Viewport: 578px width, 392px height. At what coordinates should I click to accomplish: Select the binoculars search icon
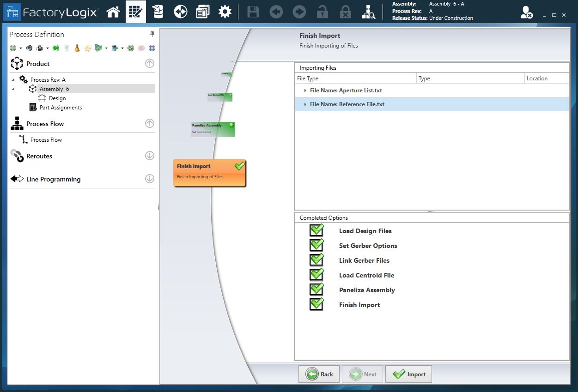point(368,12)
